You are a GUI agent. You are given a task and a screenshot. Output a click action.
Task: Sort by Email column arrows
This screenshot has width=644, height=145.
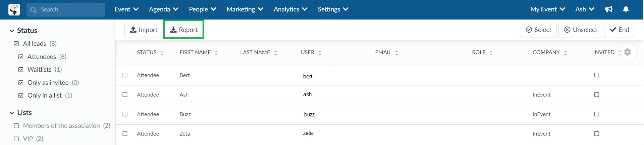click(397, 53)
